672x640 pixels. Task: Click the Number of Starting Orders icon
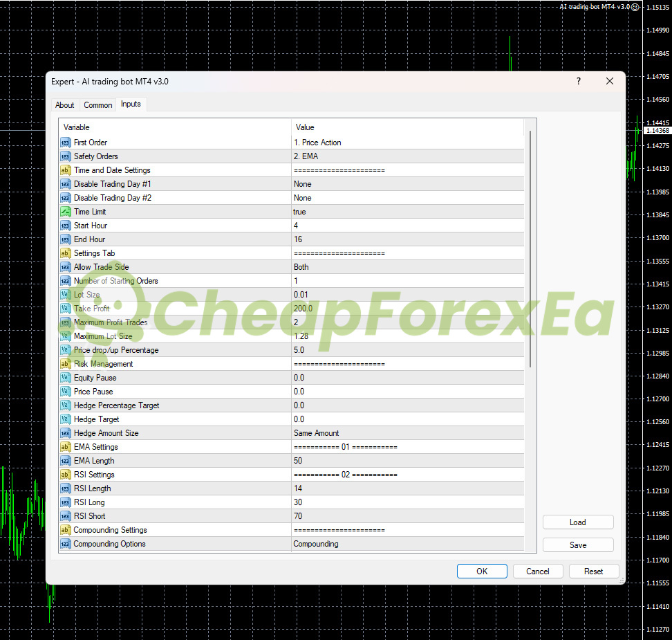click(x=65, y=281)
